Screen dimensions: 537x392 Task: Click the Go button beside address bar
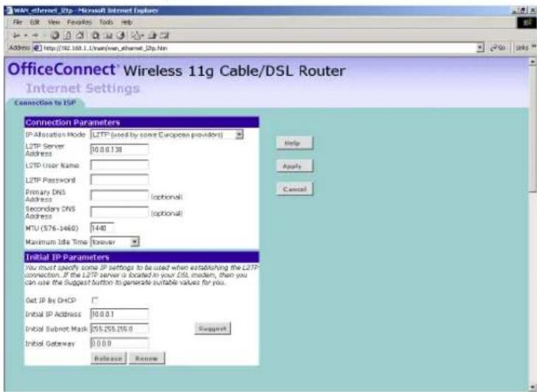tap(498, 48)
